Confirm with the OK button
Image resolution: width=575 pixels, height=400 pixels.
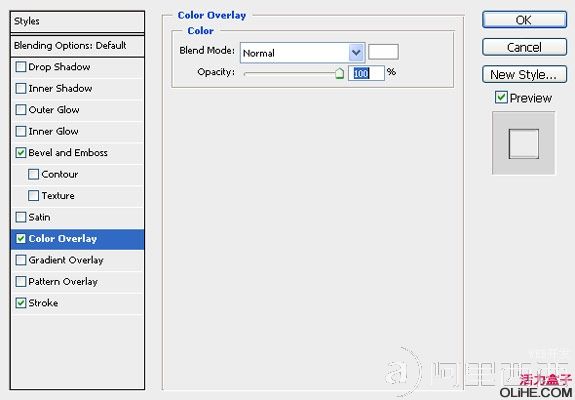(524, 20)
